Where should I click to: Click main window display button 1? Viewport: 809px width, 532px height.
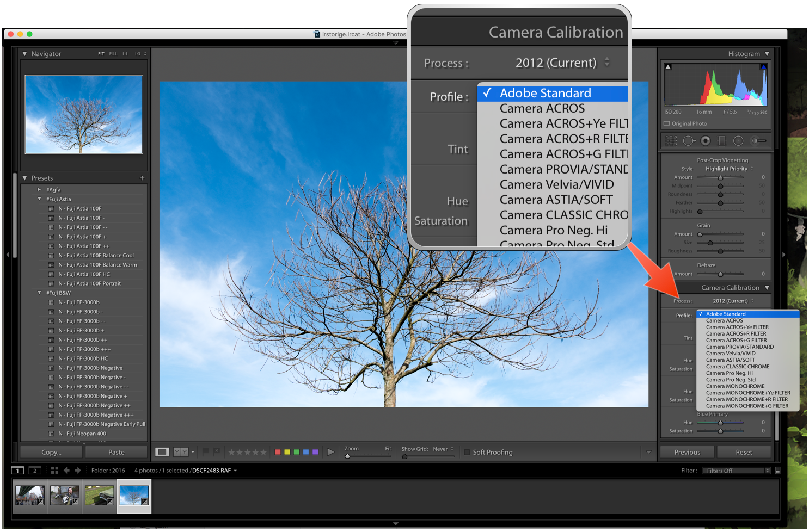click(x=17, y=471)
